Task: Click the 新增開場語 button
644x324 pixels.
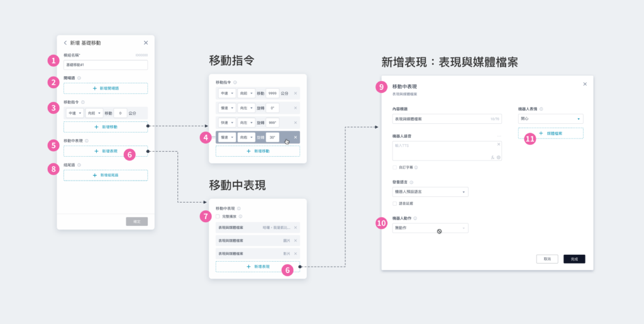Action: click(106, 88)
